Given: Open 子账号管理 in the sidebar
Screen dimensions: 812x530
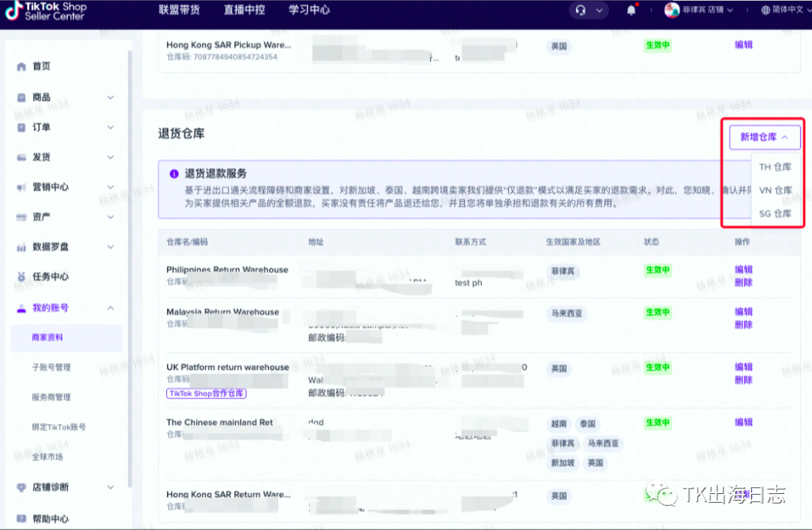Looking at the screenshot, I should click(51, 368).
